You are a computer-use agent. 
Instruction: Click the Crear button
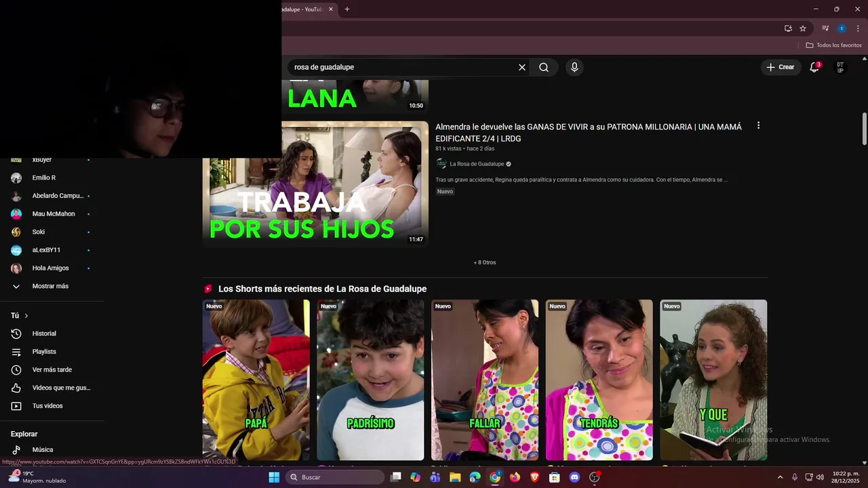click(x=781, y=67)
